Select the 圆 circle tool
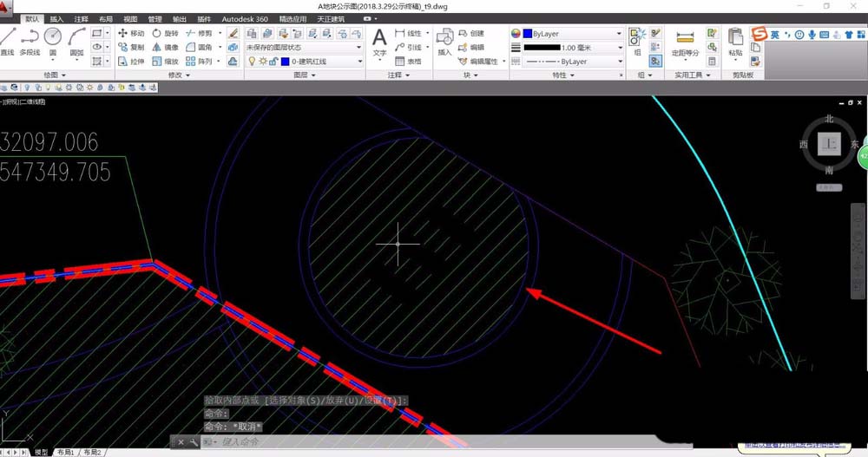868x457 pixels. [x=53, y=41]
